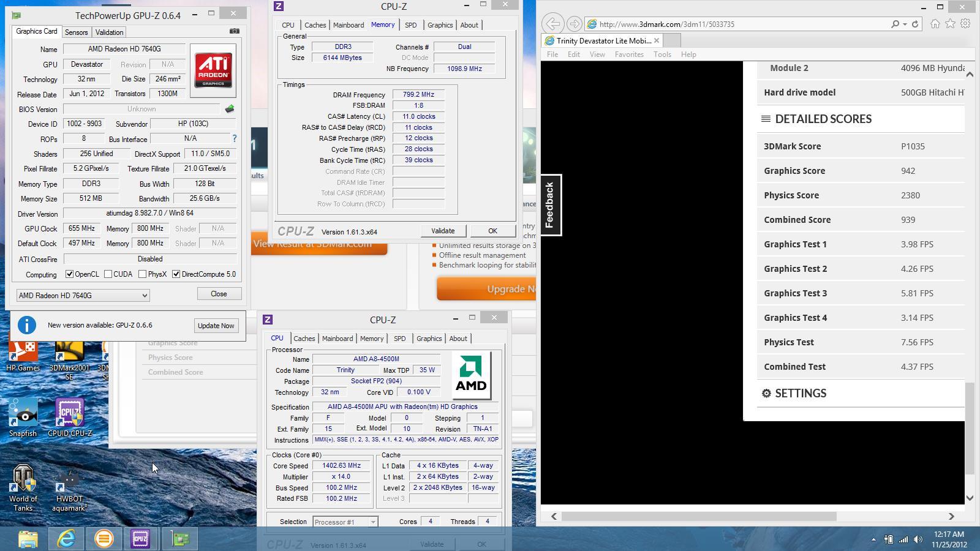Open the Favorites menu in Internet Explorer
The height and width of the screenshot is (551, 980).
tap(629, 54)
